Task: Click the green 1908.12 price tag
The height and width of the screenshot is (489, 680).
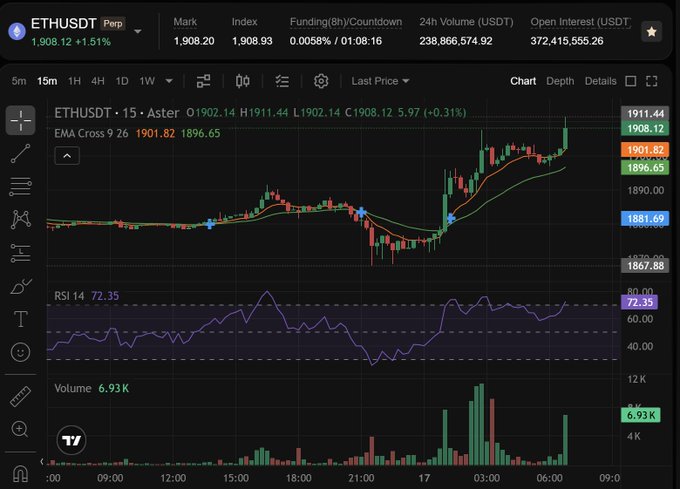Action: 645,128
